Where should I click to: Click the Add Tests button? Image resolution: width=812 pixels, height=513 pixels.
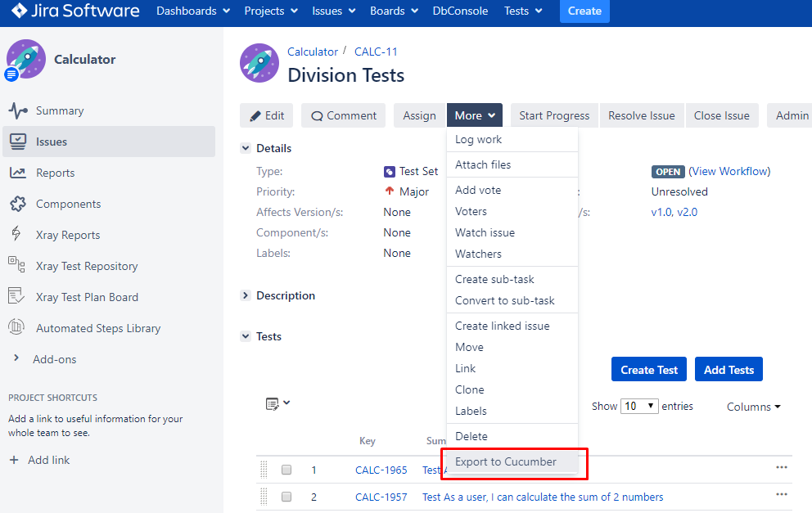(729, 370)
